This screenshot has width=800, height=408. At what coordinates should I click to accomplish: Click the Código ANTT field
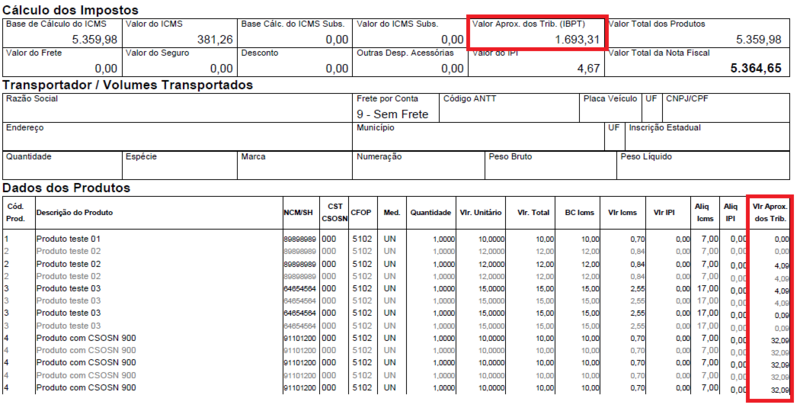coord(509,106)
